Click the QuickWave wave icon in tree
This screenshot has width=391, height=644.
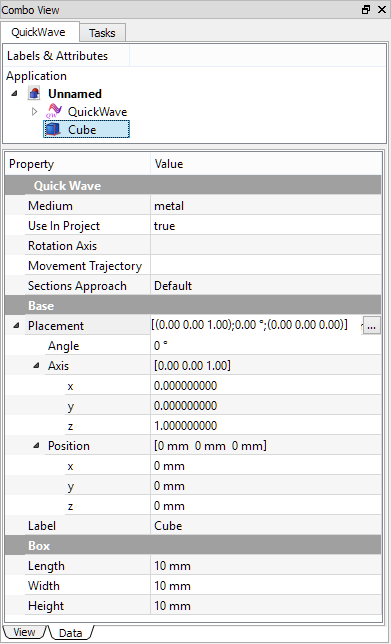55,111
